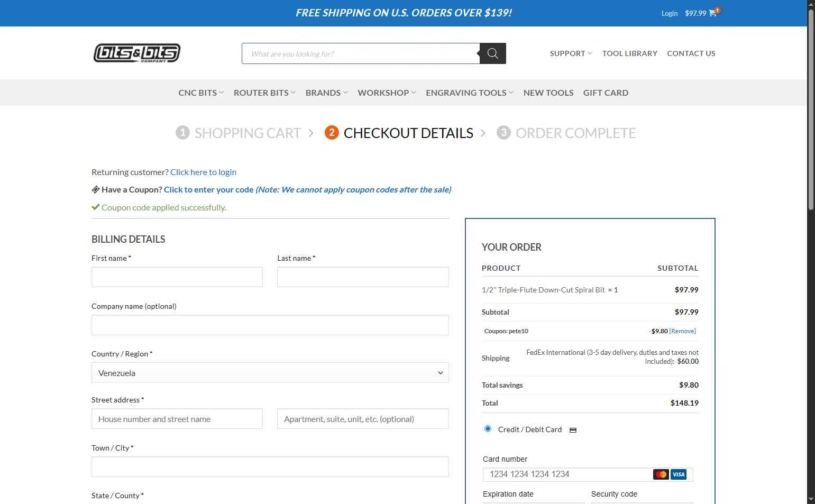Viewport: 815px width, 504px height.
Task: Click the step 1 circle for Shopping Cart
Action: pos(182,132)
